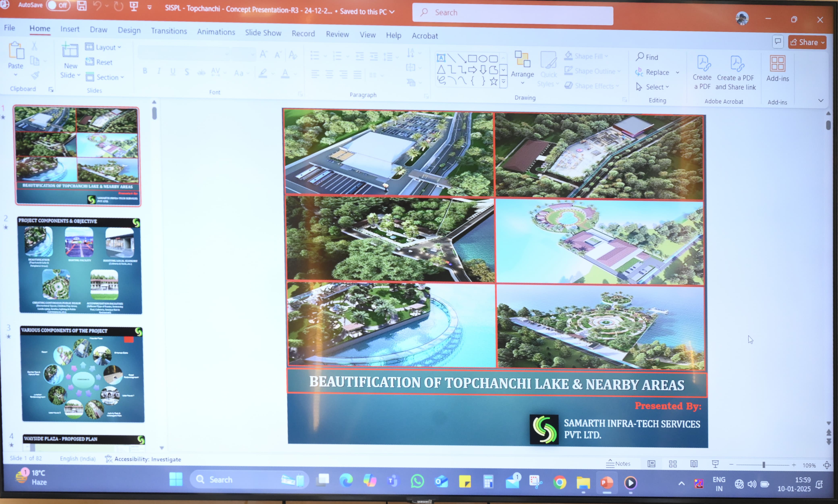Screen dimensions: 838x504
Task: Click the Paste clipboard icon
Action: click(16, 51)
